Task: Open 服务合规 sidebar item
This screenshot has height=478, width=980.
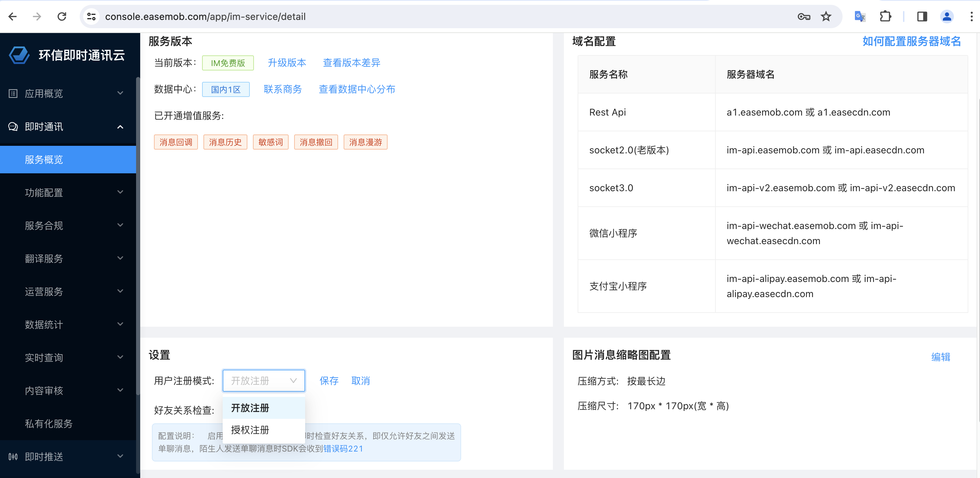Action: click(68, 226)
